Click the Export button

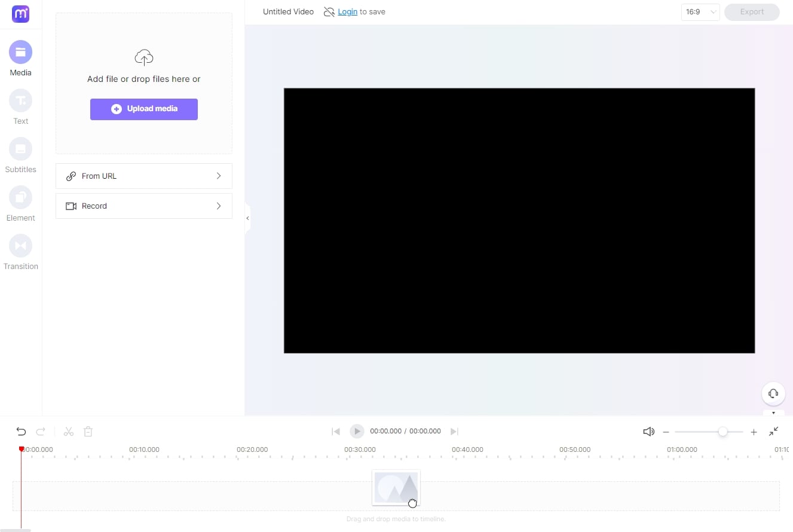(x=752, y=12)
